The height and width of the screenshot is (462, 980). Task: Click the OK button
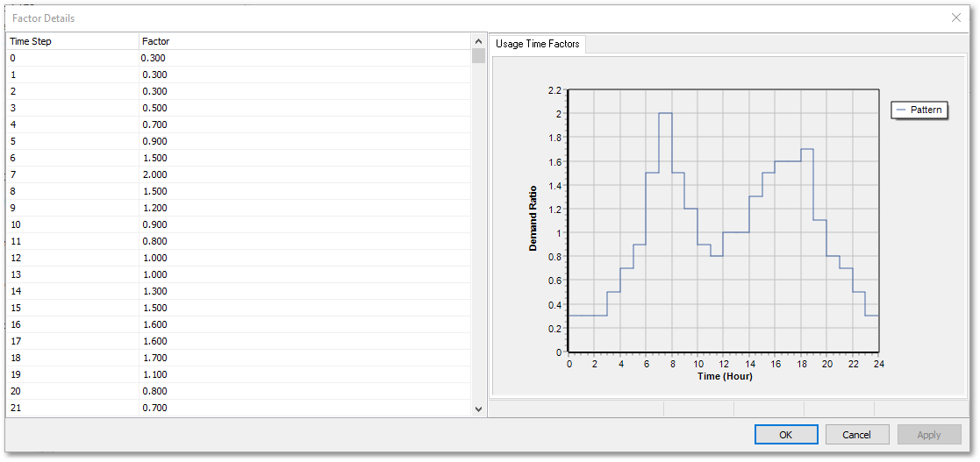click(x=785, y=435)
